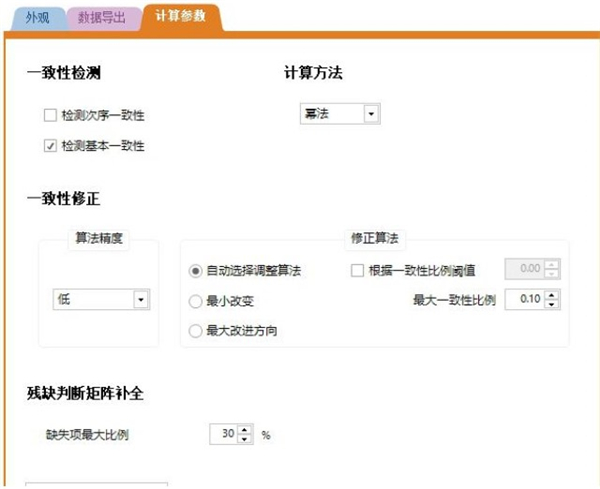This screenshot has height=489, width=600.
Task: Choose the 最小改变 radio option
Action: point(196,299)
